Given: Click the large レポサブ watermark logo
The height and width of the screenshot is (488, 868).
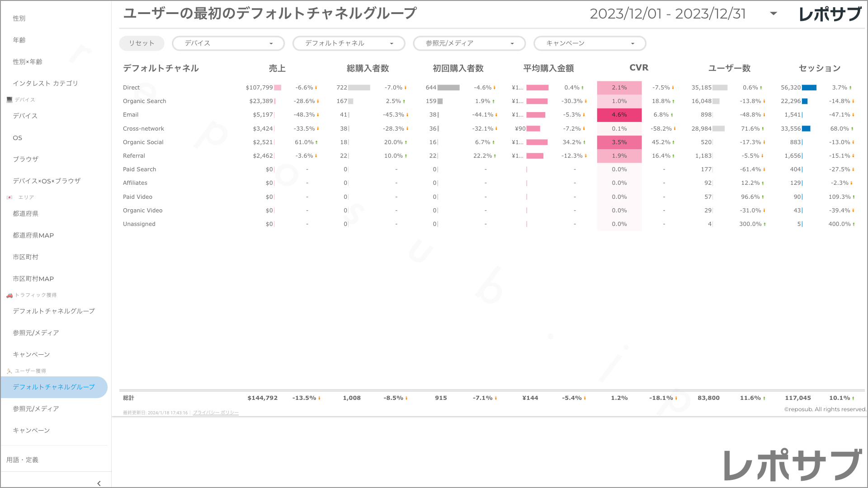Looking at the screenshot, I should click(x=792, y=465).
